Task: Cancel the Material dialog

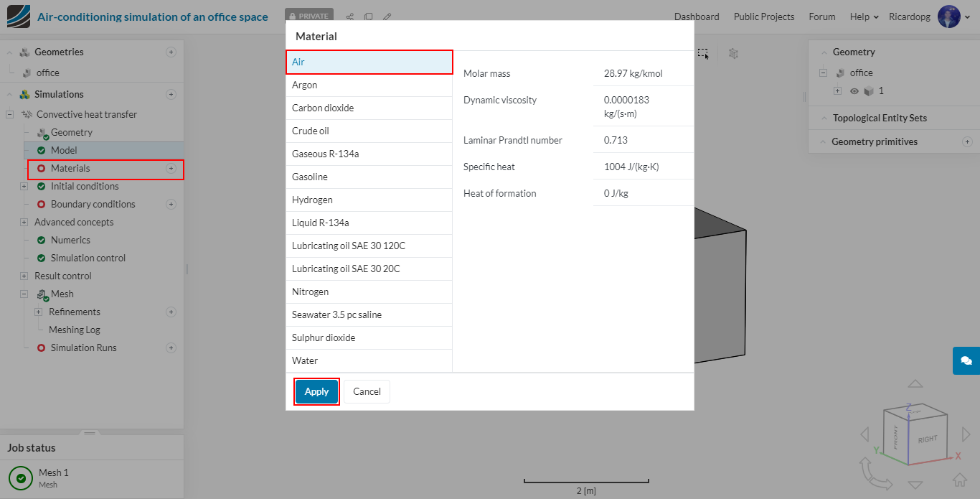Action: (x=367, y=391)
